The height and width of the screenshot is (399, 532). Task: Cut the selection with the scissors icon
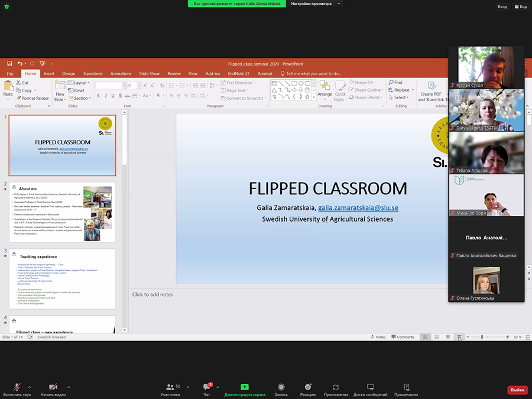18,83
